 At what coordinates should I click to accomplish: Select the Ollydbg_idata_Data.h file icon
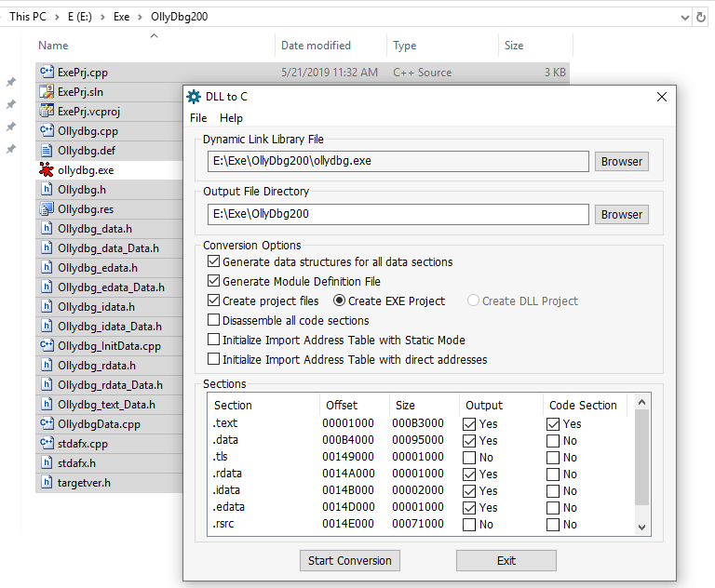(47, 327)
